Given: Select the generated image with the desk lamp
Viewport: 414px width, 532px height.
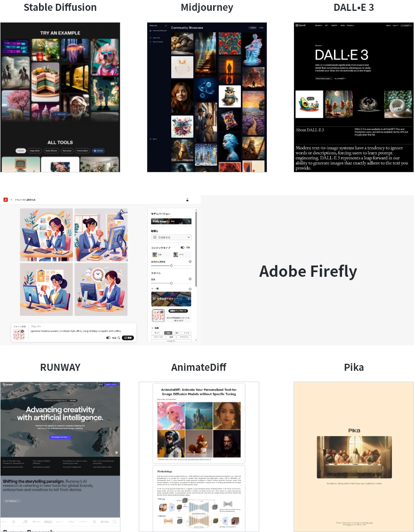Looking at the screenshot, I should [x=101, y=235].
